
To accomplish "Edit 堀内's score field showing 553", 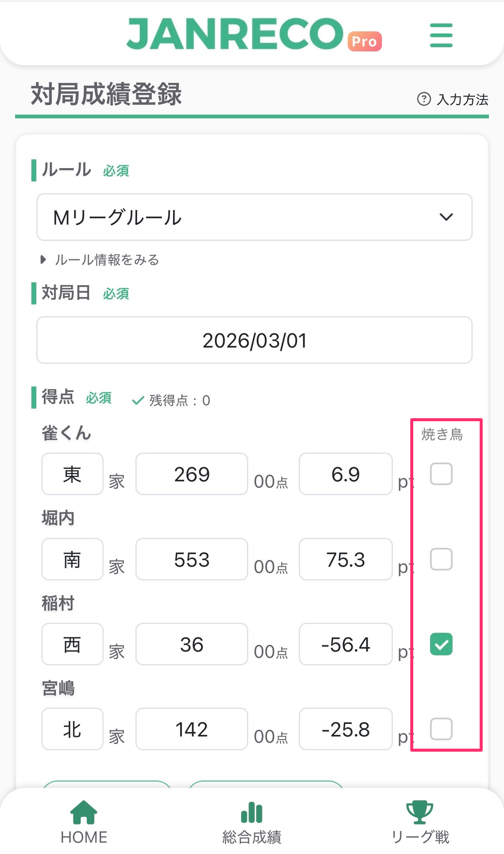I will [x=192, y=559].
